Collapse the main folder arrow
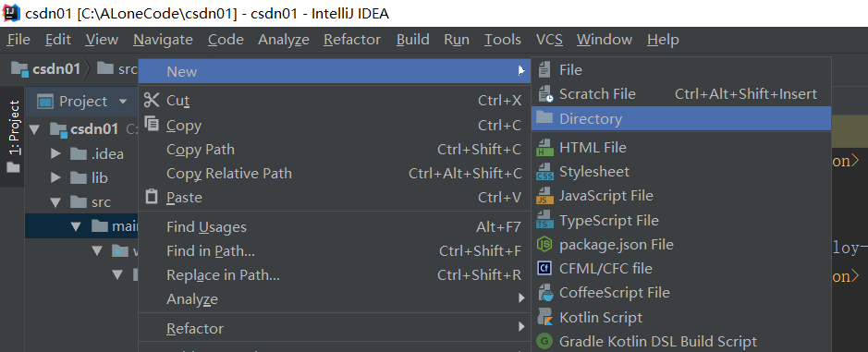 (x=77, y=226)
